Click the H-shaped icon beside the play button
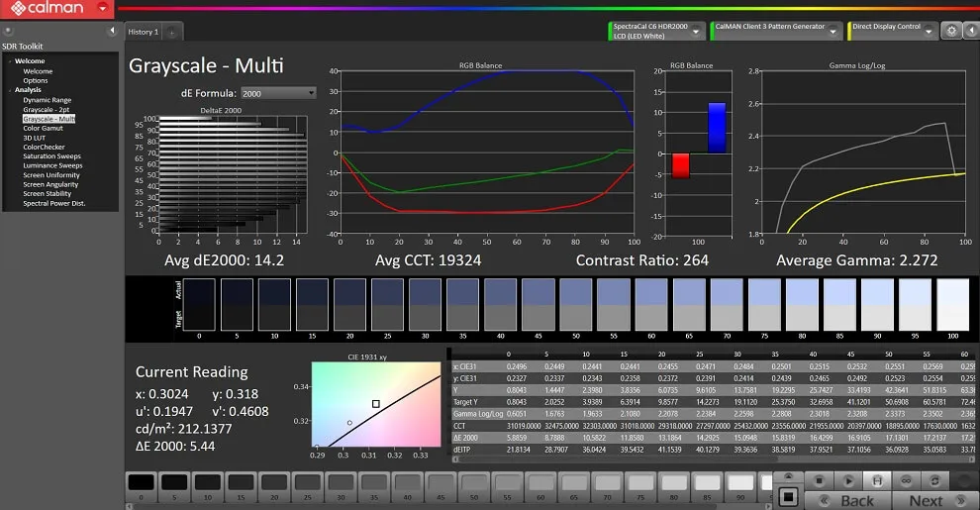Image resolution: width=980 pixels, height=510 pixels. point(876,480)
